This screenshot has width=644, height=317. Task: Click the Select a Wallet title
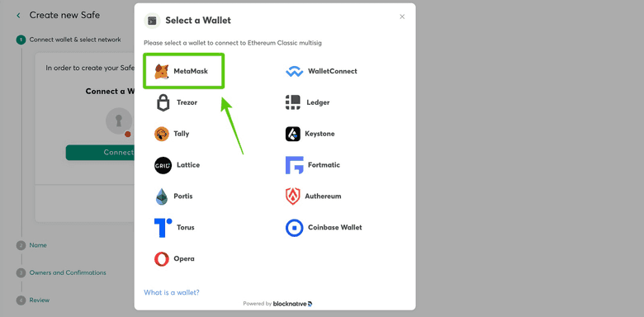(198, 20)
